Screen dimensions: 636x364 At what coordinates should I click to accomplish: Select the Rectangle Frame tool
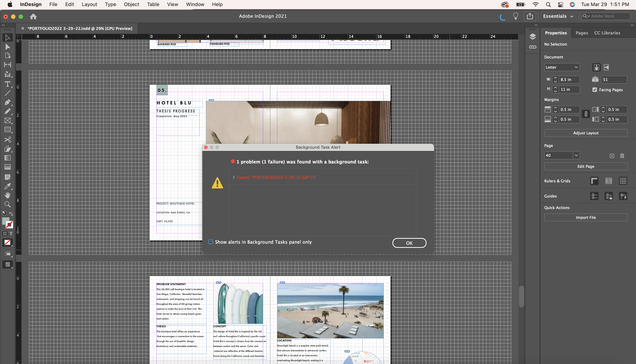8,121
